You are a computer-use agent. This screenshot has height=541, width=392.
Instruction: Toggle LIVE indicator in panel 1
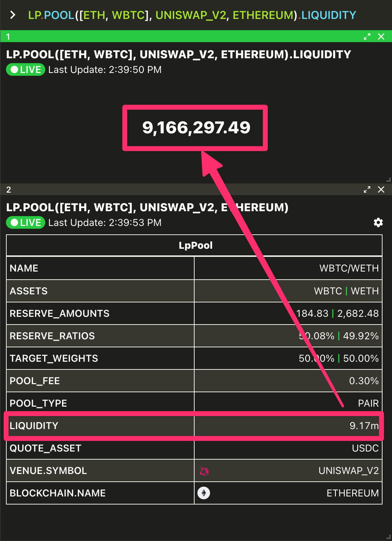pos(26,69)
